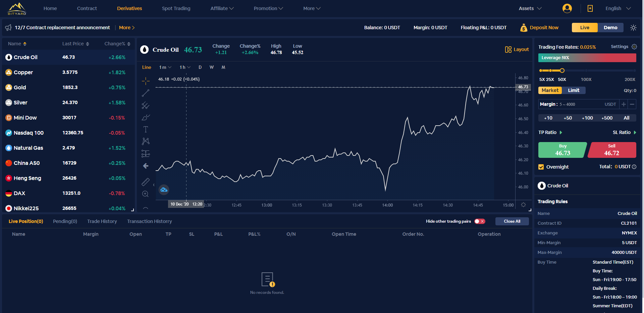Click the Copper instrument icon

(x=9, y=72)
